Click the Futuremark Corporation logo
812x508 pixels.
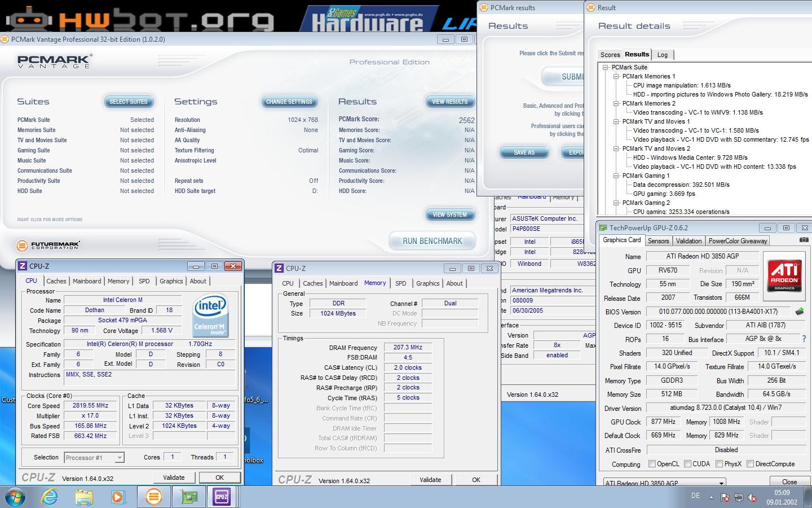point(48,245)
